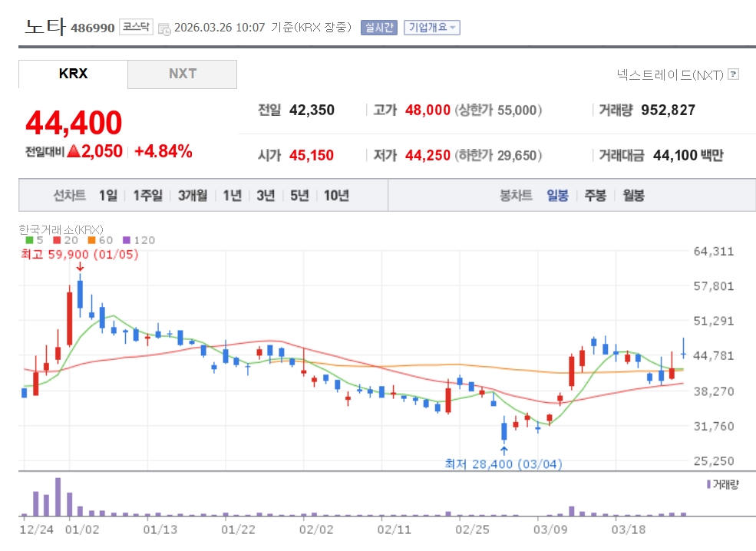This screenshot has width=756, height=551.
Task: Choose the 3개월 line chart range
Action: point(193,195)
